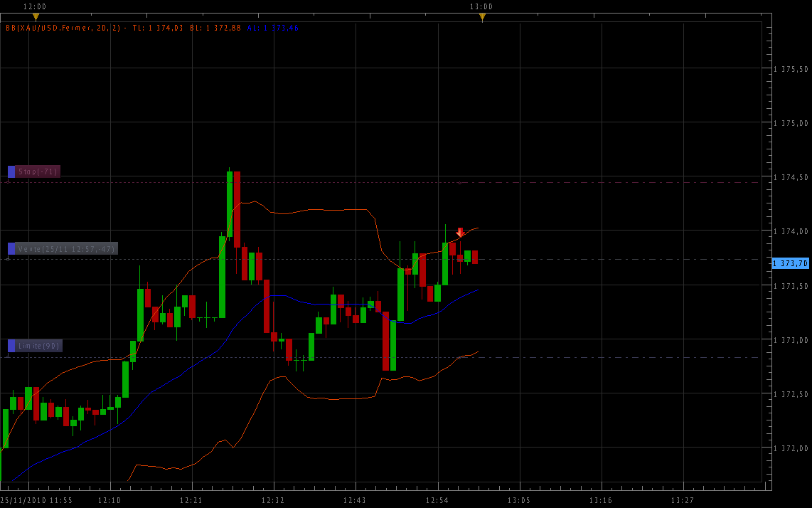Click the 1 372,00 price axis label
Image resolution: width=812 pixels, height=508 pixels.
click(791, 448)
